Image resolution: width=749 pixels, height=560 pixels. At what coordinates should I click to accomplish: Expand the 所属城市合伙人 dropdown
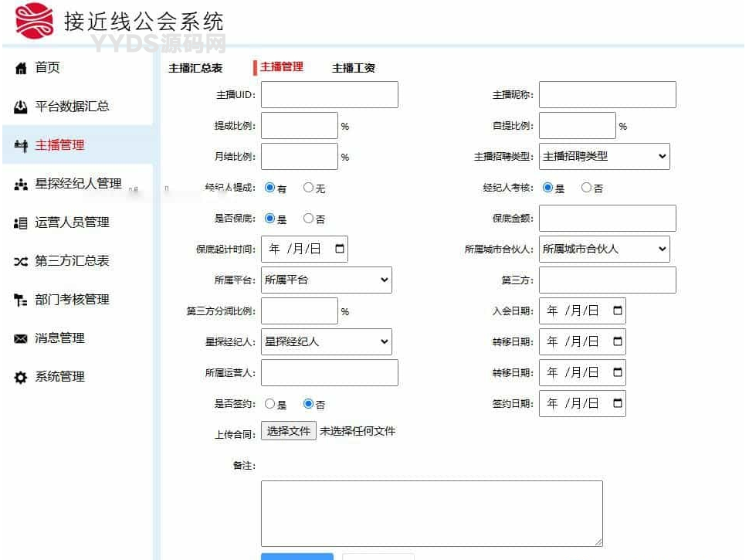pos(604,249)
